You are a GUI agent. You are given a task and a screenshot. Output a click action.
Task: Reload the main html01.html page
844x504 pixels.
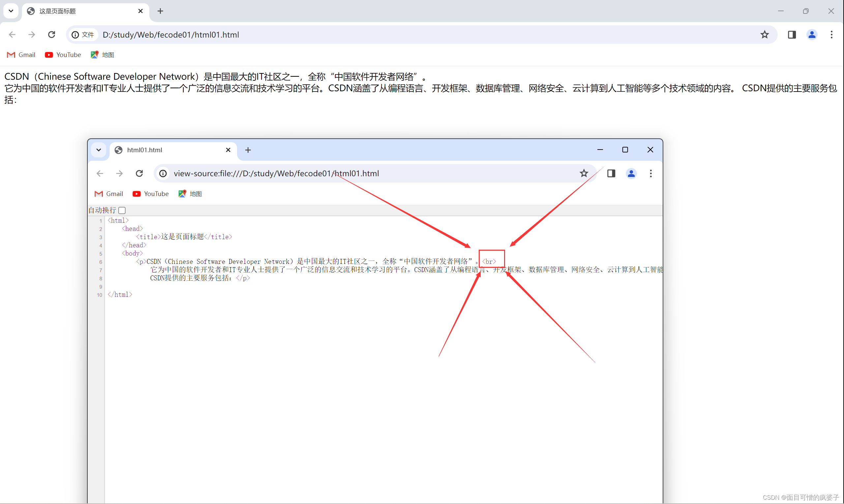[52, 35]
